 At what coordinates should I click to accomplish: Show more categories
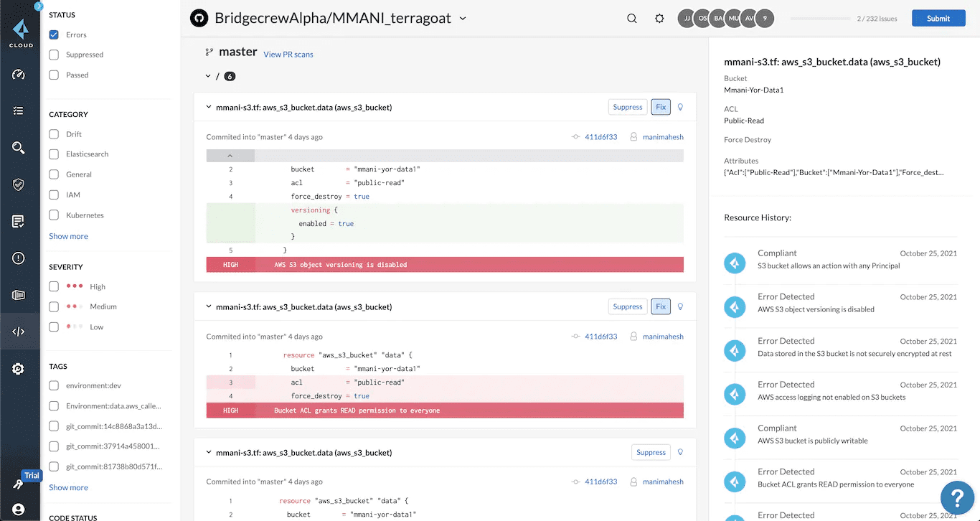(x=68, y=236)
